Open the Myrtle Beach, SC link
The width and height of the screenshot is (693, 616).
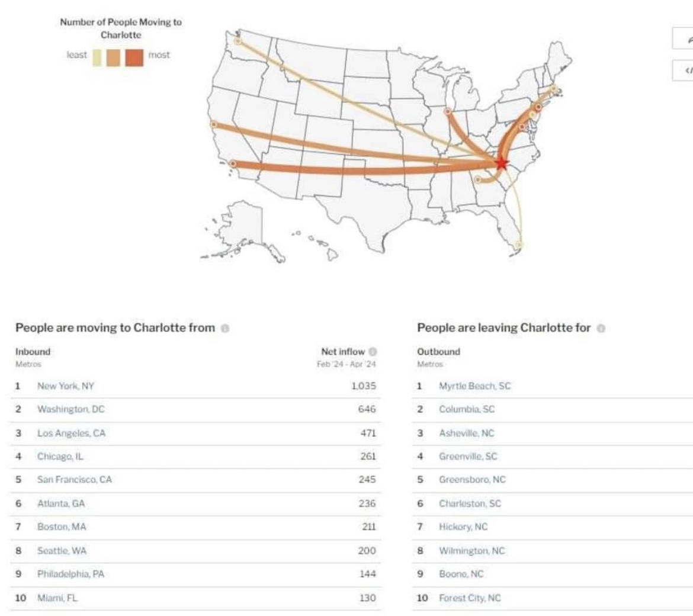tap(474, 386)
